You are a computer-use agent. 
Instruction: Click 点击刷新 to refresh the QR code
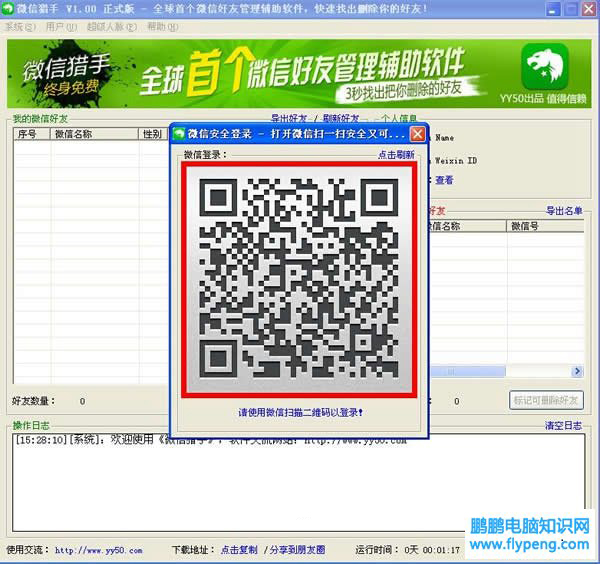click(396, 155)
